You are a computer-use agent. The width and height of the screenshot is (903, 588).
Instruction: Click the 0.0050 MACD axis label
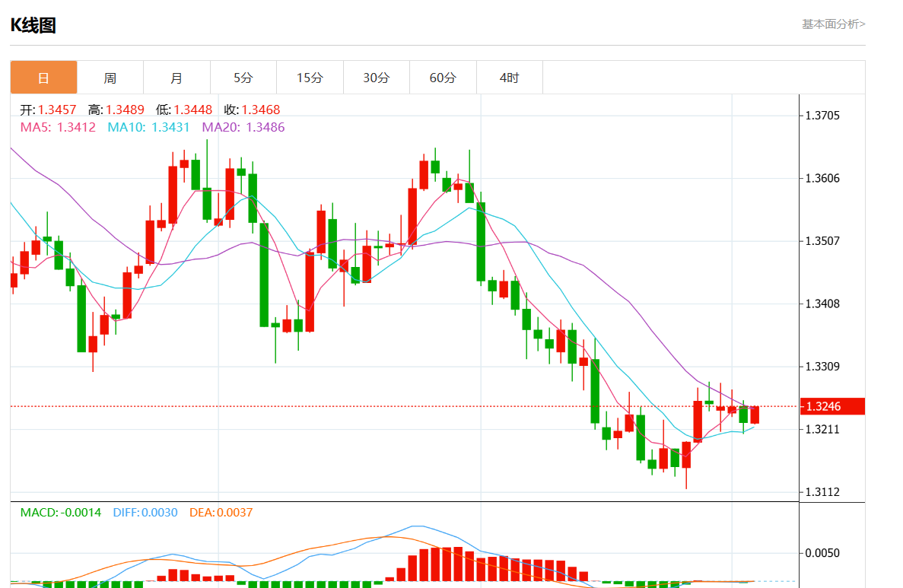pos(822,554)
